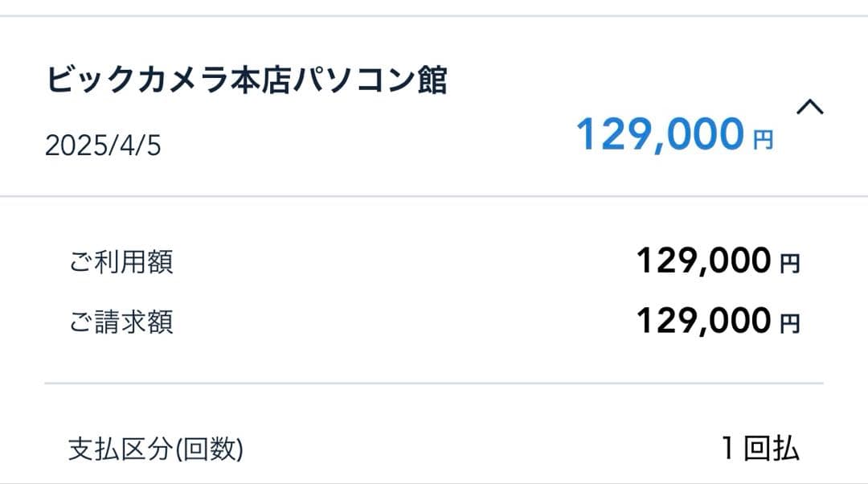The image size is (868, 484).
Task: Click the divider line below the date
Action: [x=434, y=196]
